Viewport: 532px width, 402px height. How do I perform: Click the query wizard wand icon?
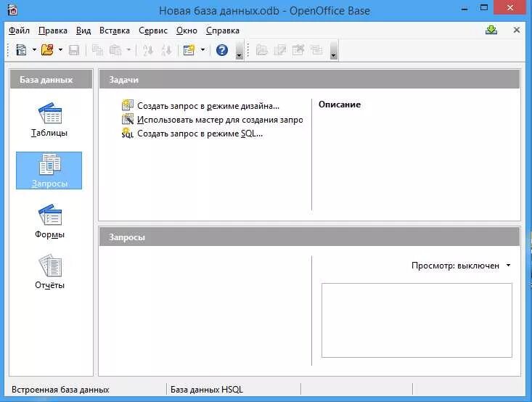pyautogui.click(x=127, y=119)
